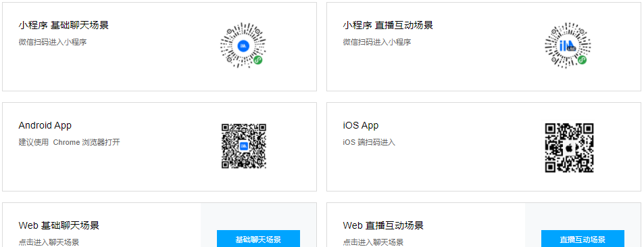Click the Android App title
The height and width of the screenshot is (247, 644).
(45, 125)
